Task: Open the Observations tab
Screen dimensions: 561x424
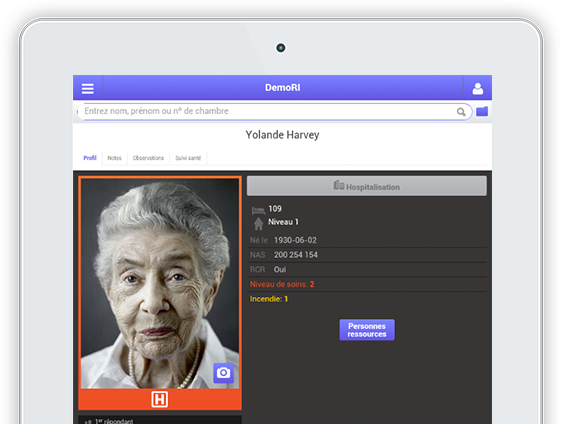Action: [x=148, y=158]
